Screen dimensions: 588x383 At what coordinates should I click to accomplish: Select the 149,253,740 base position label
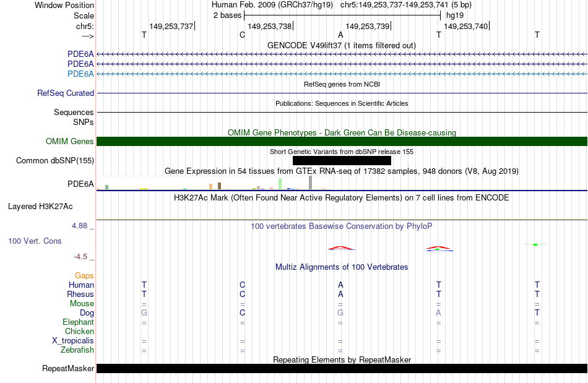click(465, 26)
